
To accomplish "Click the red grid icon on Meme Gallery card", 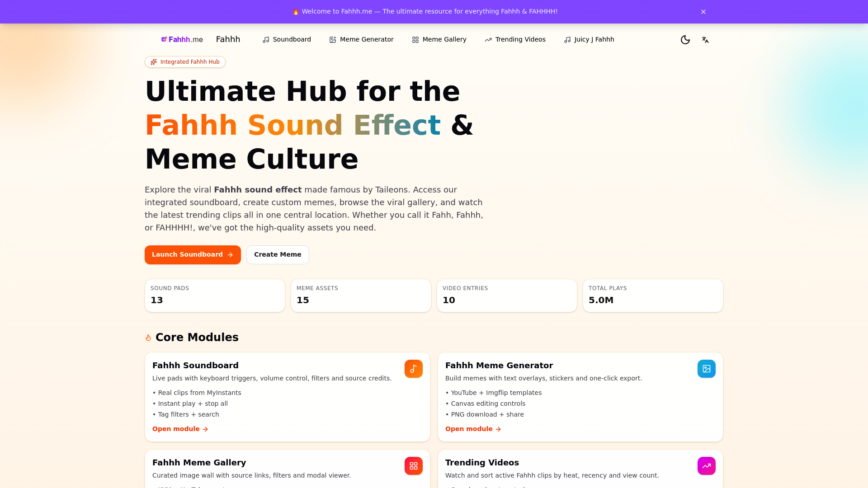I will coord(413,465).
